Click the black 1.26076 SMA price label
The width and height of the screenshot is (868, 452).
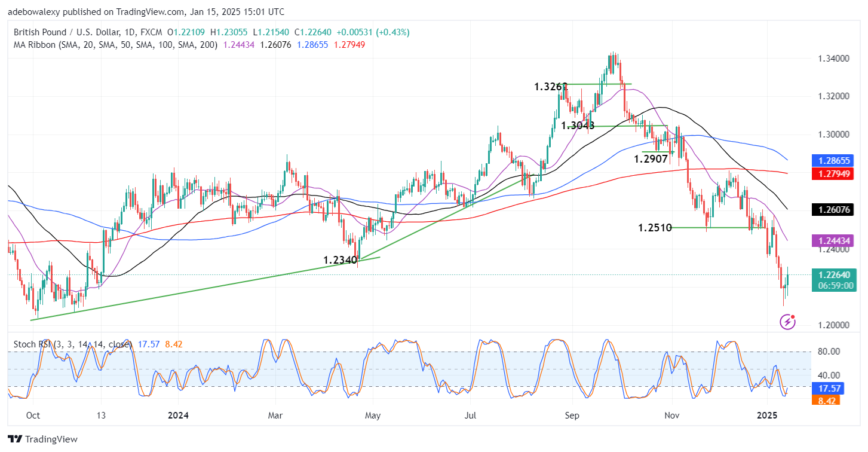coord(834,209)
